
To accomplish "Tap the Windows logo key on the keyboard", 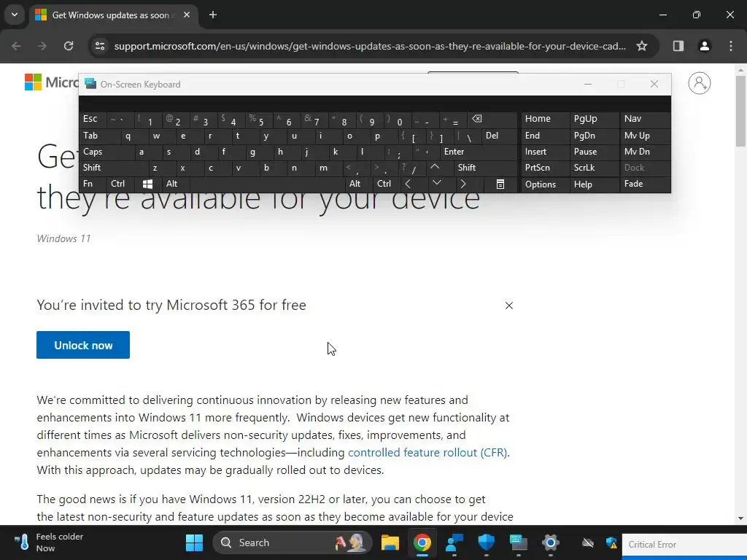I will [147, 184].
